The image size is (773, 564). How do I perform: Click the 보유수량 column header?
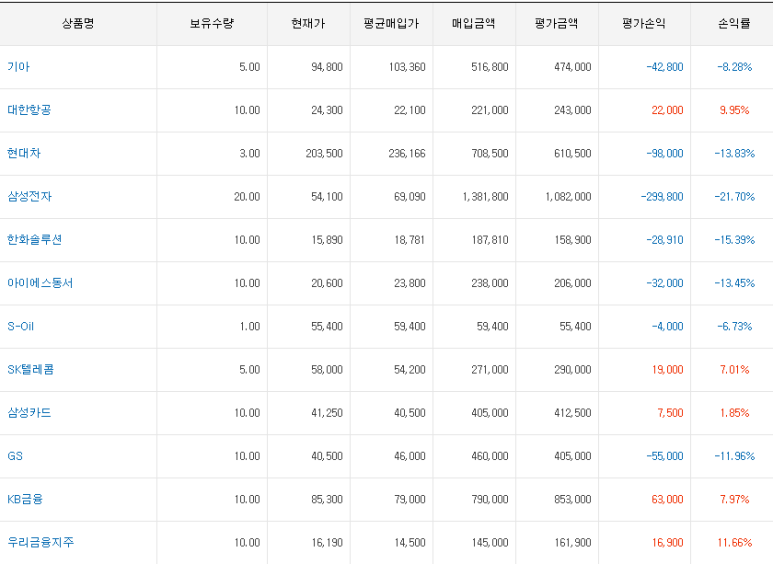tap(212, 23)
